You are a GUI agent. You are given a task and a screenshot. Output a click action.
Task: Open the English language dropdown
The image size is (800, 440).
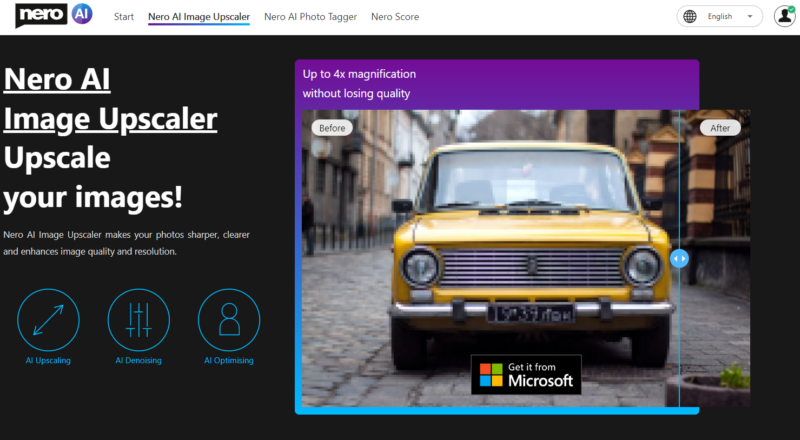(719, 16)
